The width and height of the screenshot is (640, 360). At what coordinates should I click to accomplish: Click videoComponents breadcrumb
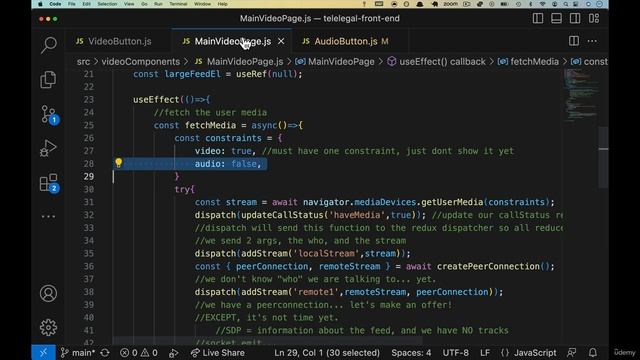[141, 62]
